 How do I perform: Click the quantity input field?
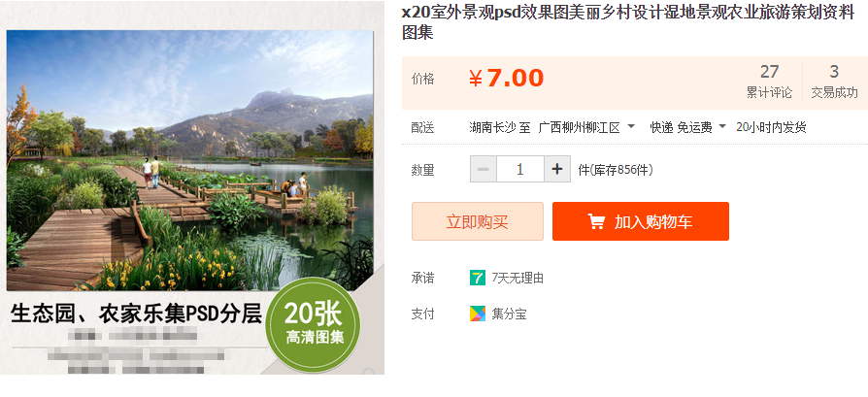[520, 169]
